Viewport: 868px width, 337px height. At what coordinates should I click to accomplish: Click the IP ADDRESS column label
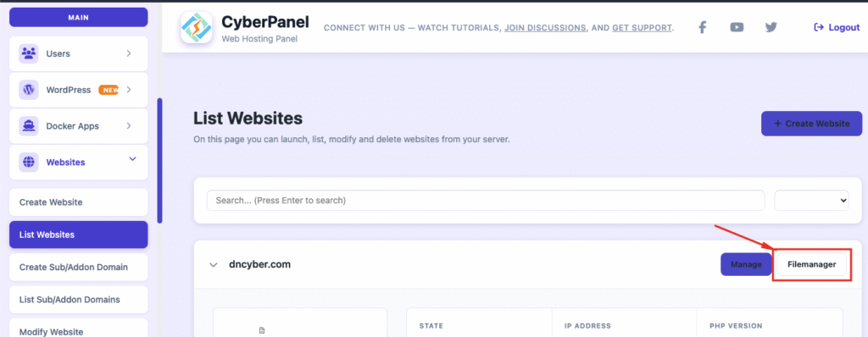(x=587, y=326)
